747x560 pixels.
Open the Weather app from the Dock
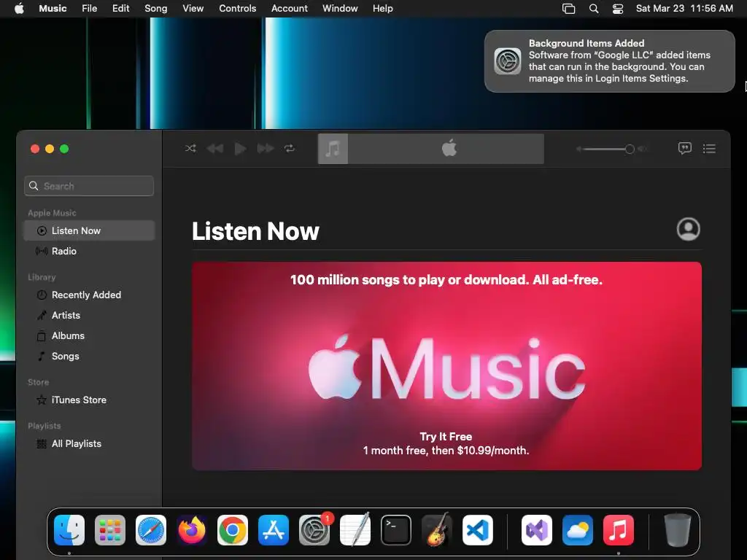click(578, 530)
